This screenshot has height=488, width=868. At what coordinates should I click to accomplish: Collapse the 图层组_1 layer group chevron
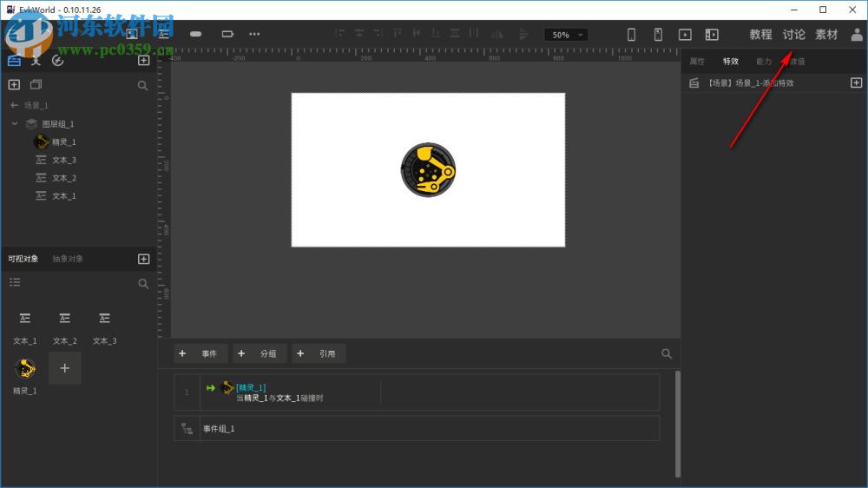click(15, 123)
